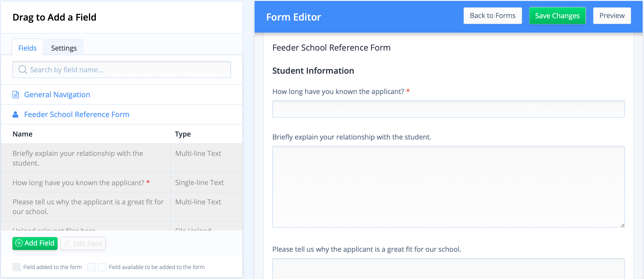Select the Fields tab
Image resolution: width=644 pixels, height=279 pixels.
tap(27, 48)
